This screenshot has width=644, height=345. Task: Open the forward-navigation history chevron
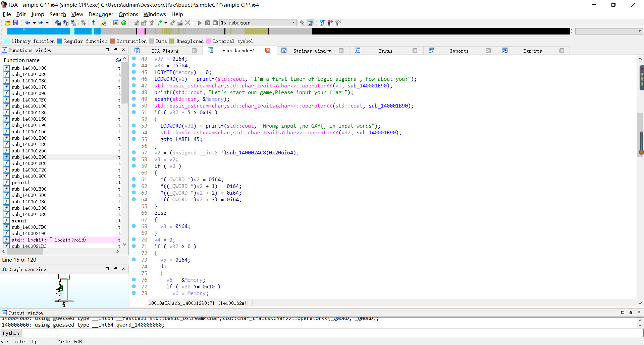tap(46, 23)
